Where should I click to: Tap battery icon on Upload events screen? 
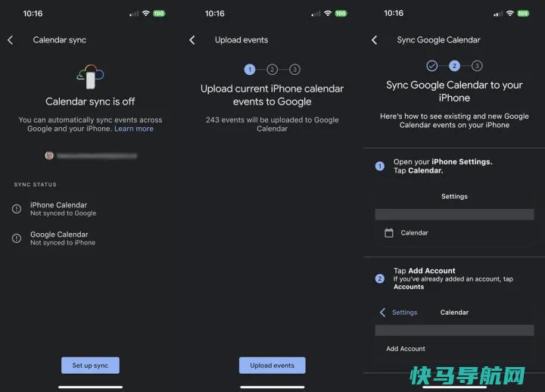click(x=341, y=14)
